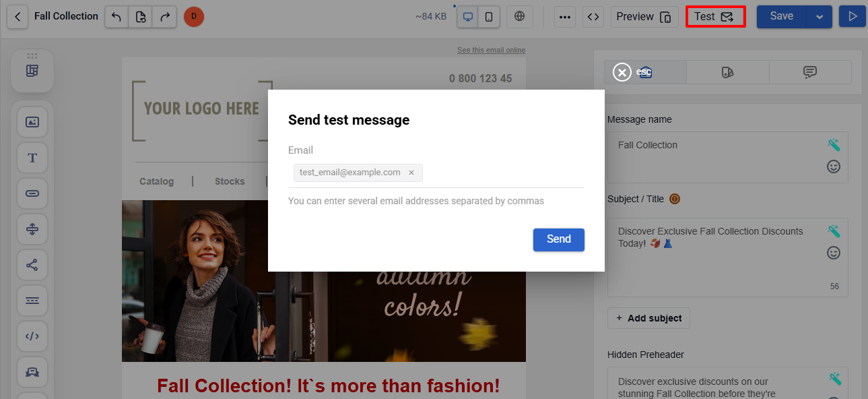Click the ~84 KB size indicator
This screenshot has height=399, width=868.
tap(431, 17)
